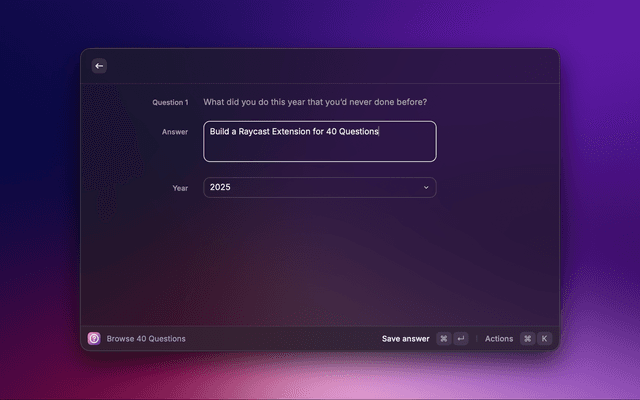
Task: Click the Return key icon beside Save answer
Action: [x=460, y=339]
